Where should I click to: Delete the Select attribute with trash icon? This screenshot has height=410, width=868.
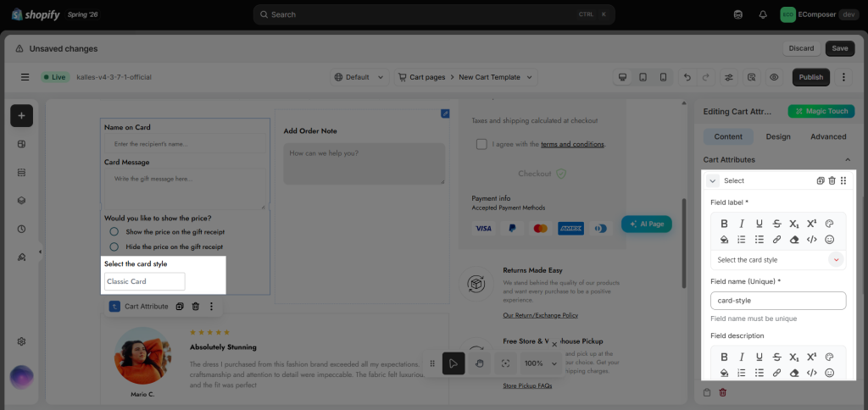click(x=832, y=180)
